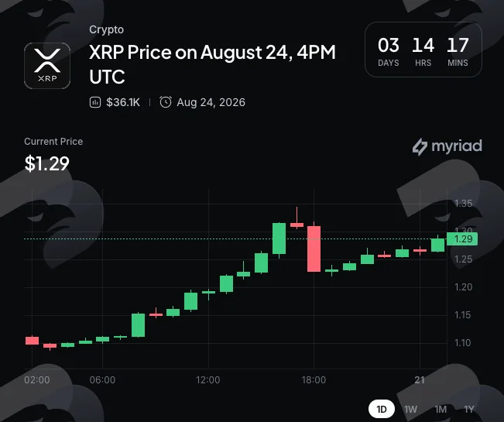Show the 1Y timeframe chart
The height and width of the screenshot is (422, 504).
pyautogui.click(x=469, y=409)
